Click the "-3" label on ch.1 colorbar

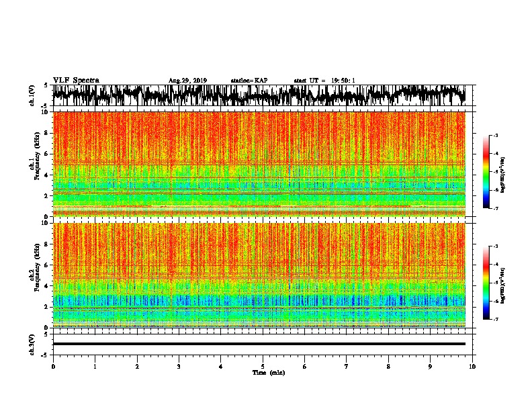pos(496,135)
